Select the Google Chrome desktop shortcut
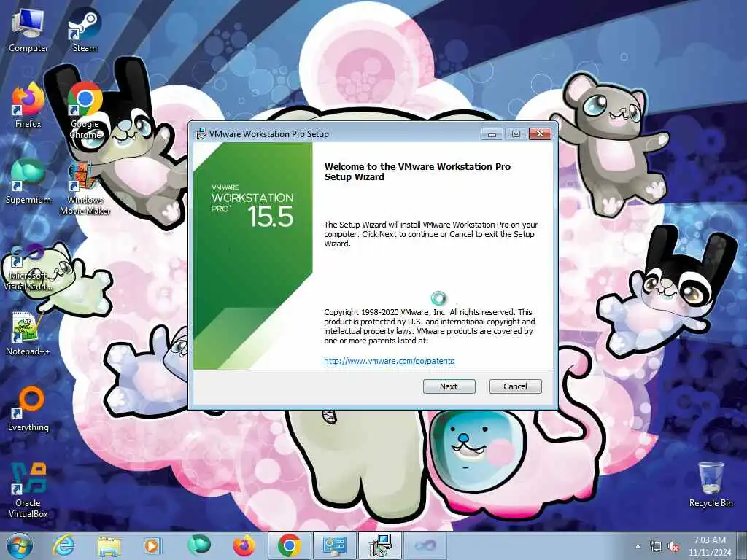Viewport: 747px width, 560px height. 85,112
